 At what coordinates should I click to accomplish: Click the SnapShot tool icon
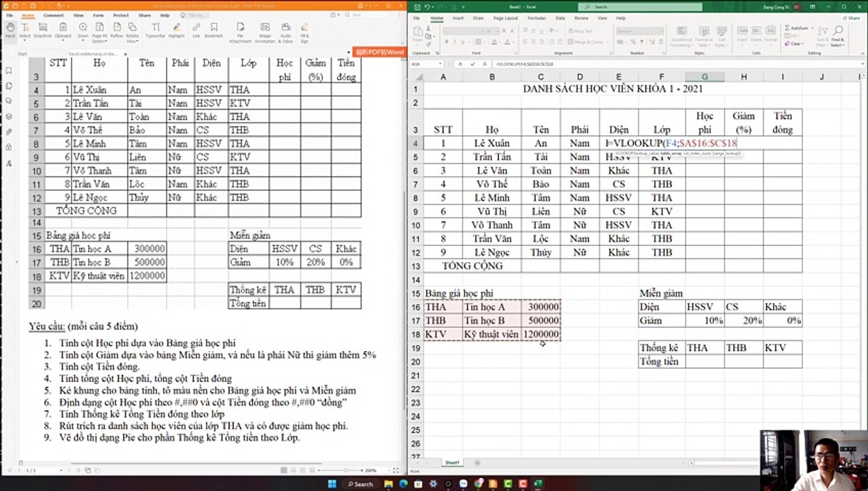click(x=42, y=30)
